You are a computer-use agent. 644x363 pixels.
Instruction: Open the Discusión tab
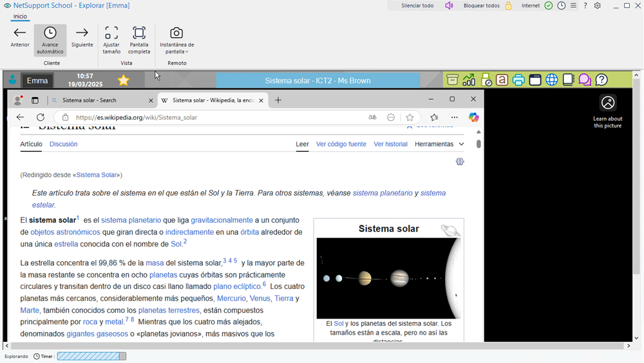pyautogui.click(x=63, y=144)
